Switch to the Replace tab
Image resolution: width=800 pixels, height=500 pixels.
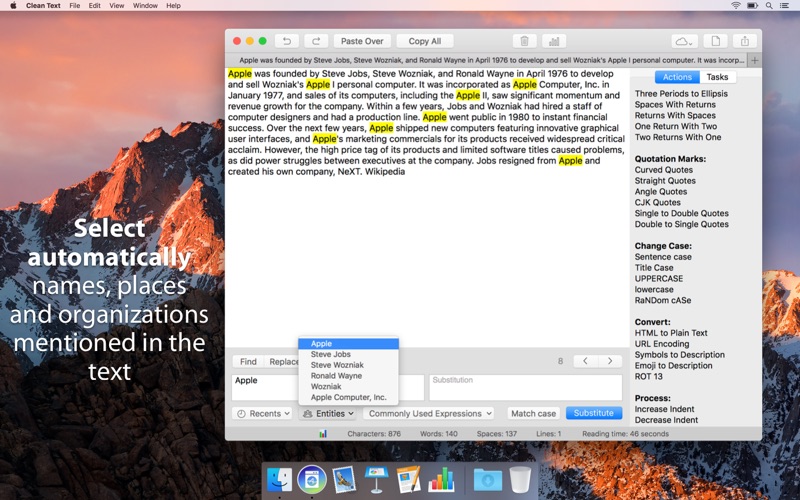tap(284, 361)
